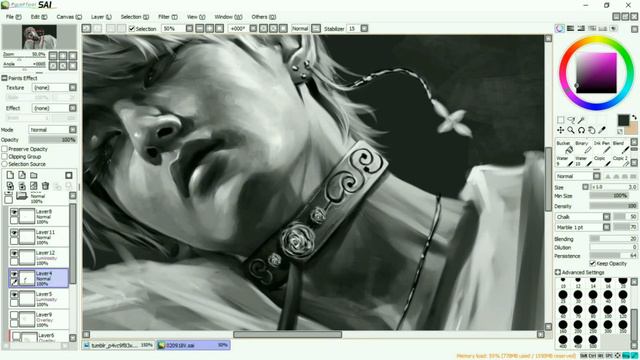Screen dimensions: 640x360
Task: Open the Filter menu
Action: (167, 17)
